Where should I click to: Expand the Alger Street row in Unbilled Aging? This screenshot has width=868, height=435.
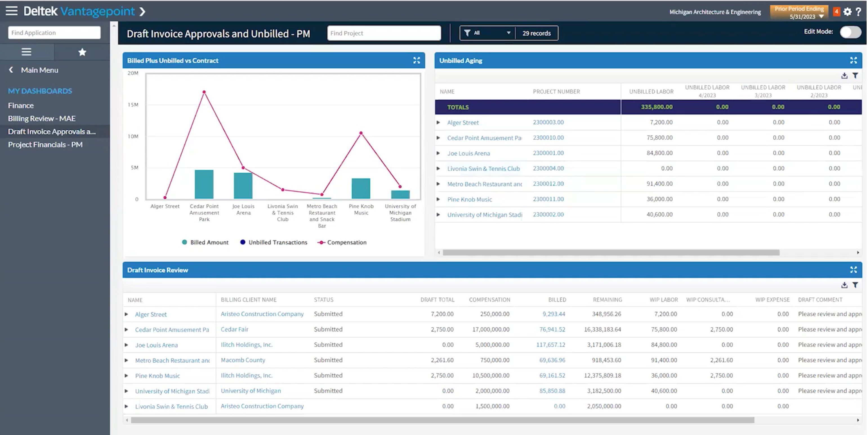[x=439, y=122]
